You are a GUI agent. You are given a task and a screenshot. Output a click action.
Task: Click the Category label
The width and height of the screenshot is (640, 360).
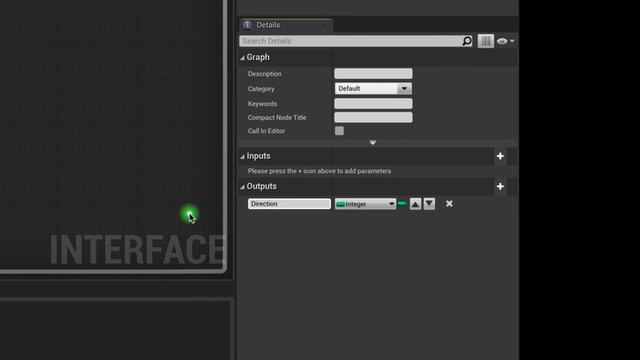pos(261,89)
